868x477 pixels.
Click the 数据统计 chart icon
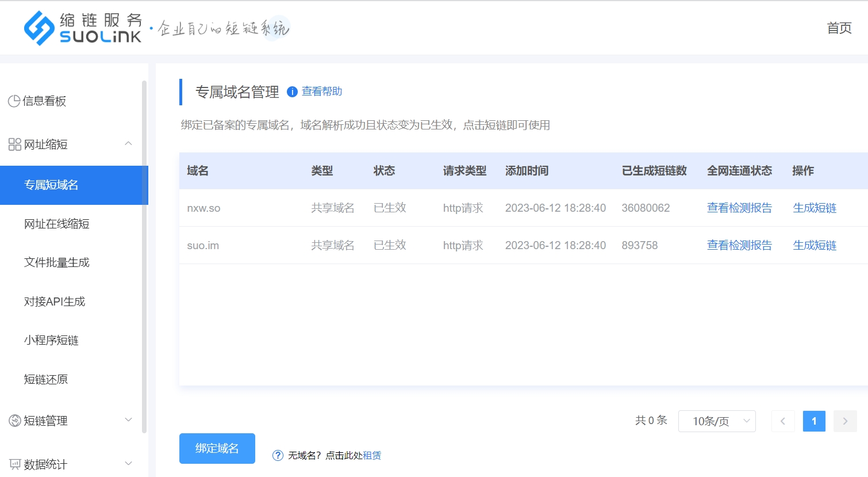tap(14, 464)
